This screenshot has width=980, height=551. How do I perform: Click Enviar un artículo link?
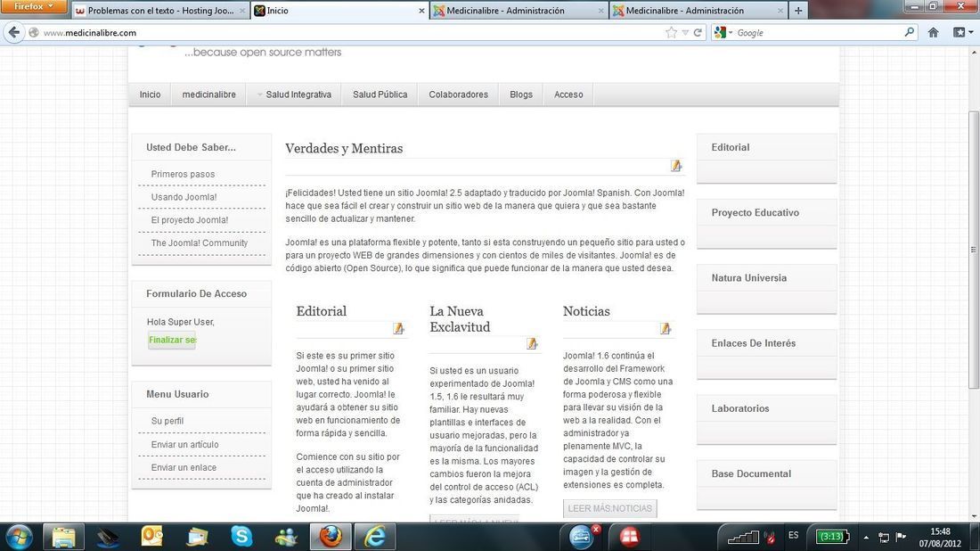coord(185,445)
